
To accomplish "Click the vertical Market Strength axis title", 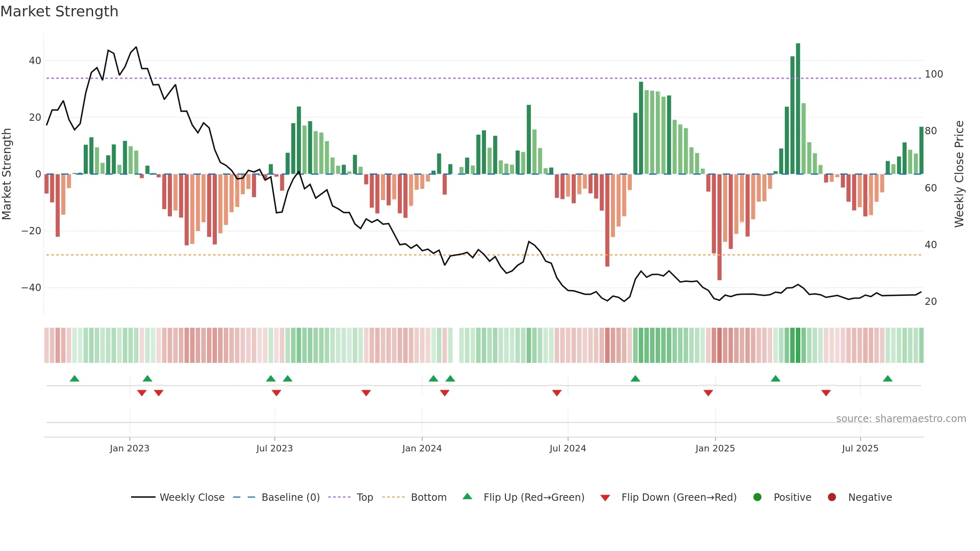I will pyautogui.click(x=7, y=174).
